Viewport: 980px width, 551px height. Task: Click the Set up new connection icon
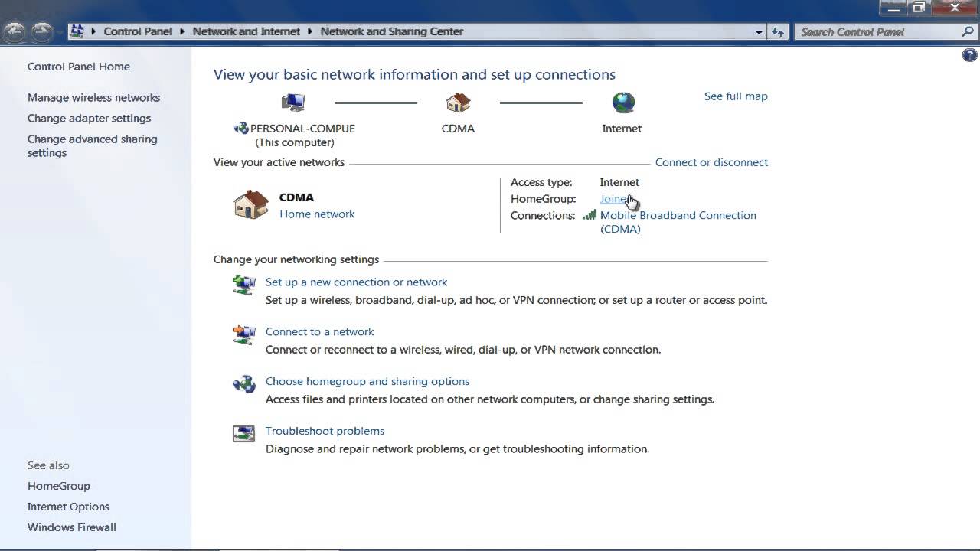(x=243, y=285)
